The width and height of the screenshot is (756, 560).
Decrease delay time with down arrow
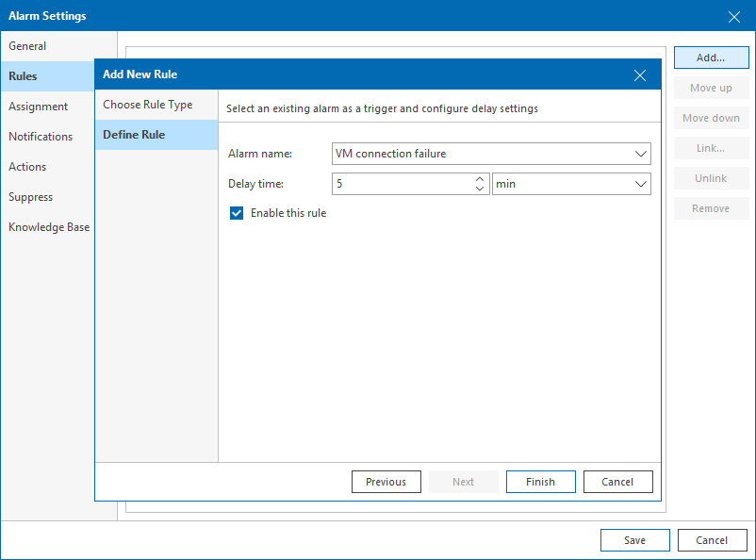coord(480,189)
